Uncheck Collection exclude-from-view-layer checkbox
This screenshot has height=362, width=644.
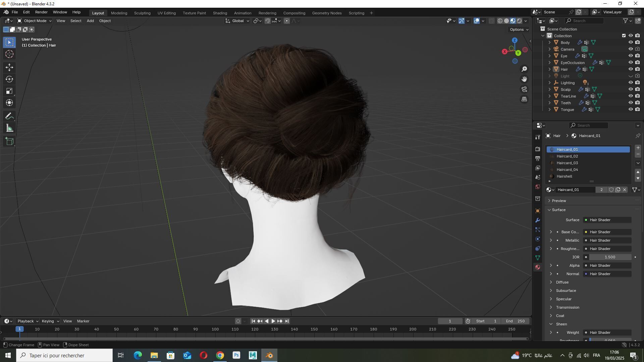click(624, 36)
